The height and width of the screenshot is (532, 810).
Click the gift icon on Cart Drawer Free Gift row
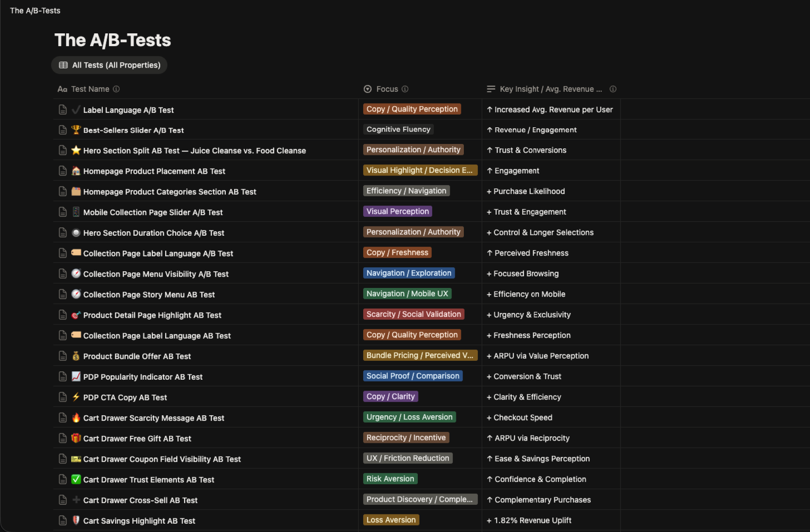point(76,438)
